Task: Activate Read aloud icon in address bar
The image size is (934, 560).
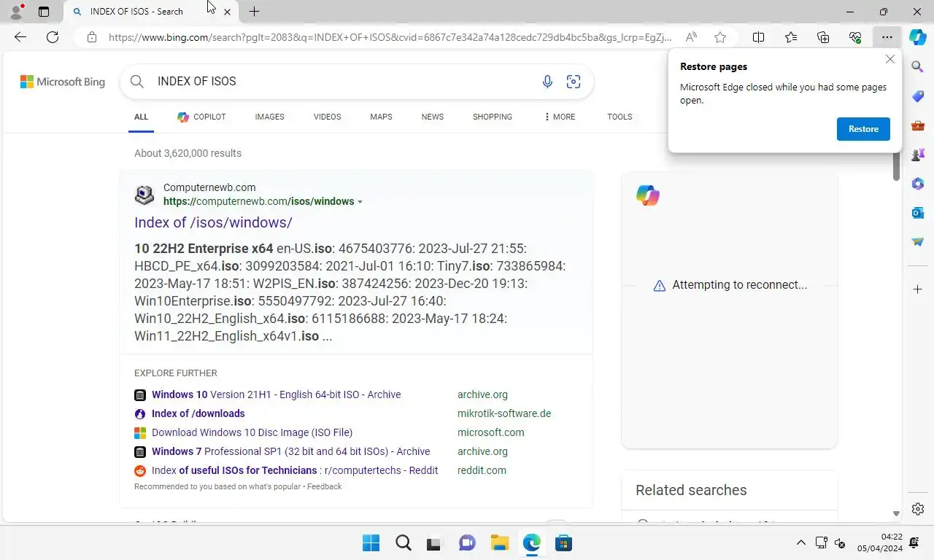Action: click(x=691, y=37)
